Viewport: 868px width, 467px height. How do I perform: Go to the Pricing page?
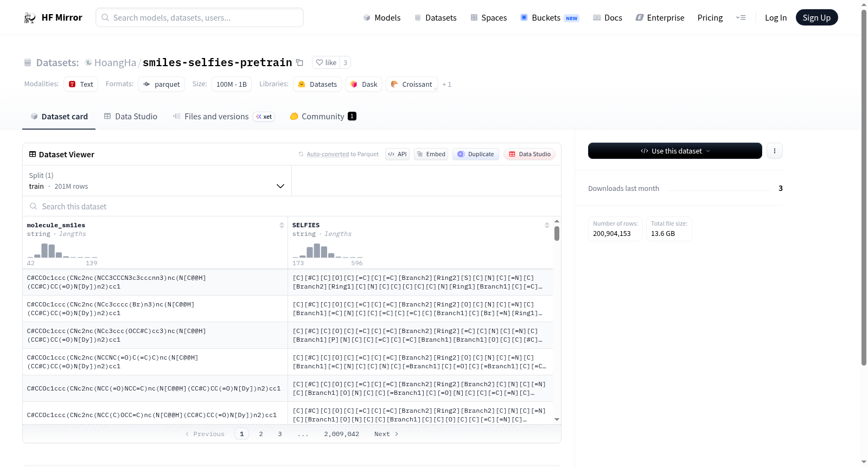[710, 18]
